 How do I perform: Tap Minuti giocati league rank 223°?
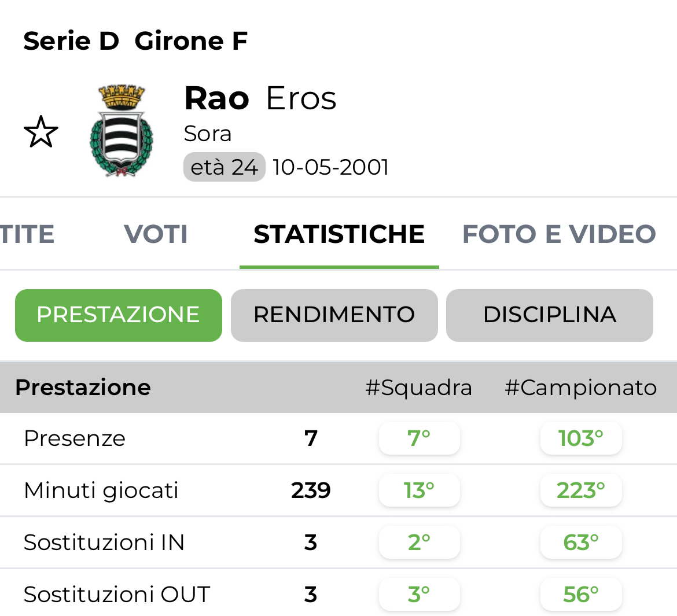580,490
